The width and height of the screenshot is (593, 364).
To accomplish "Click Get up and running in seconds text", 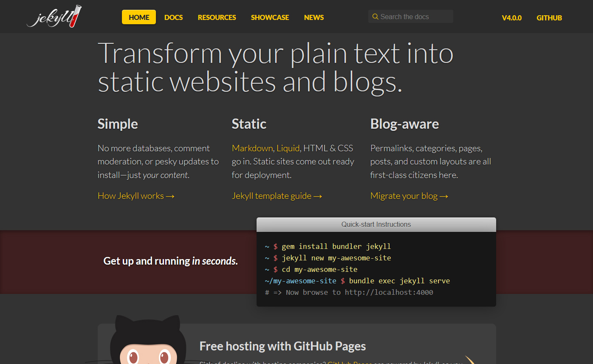I will pyautogui.click(x=171, y=261).
